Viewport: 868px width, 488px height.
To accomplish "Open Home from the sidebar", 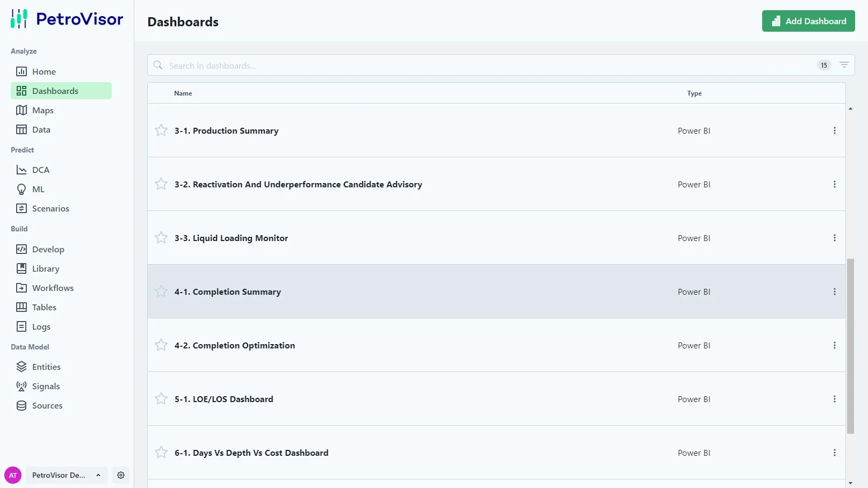I will 61,71.
